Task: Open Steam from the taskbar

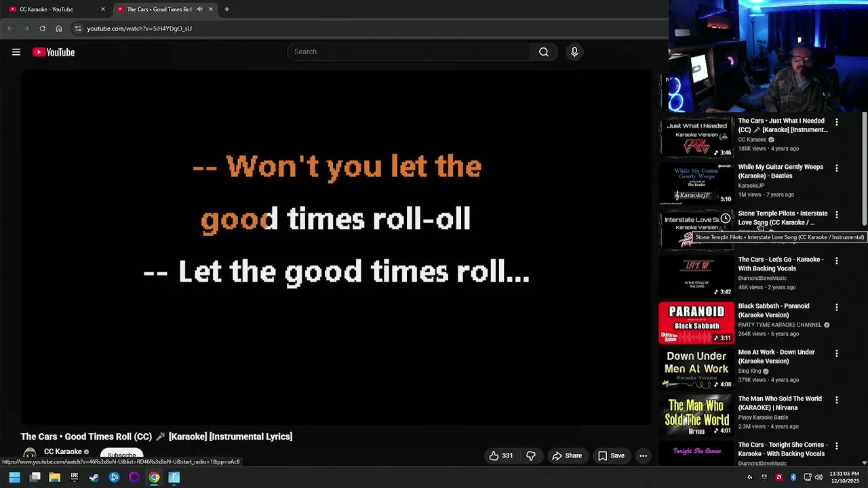Action: click(94, 477)
